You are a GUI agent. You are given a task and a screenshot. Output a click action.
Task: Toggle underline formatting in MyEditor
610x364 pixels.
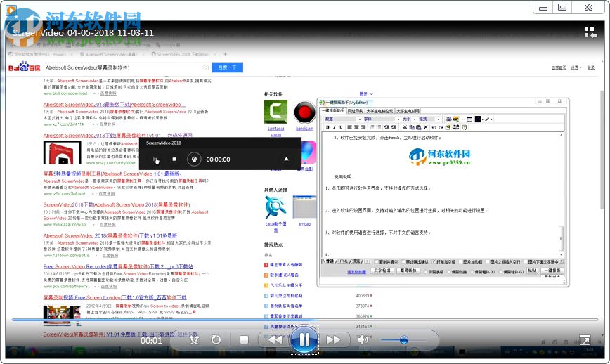click(341, 127)
